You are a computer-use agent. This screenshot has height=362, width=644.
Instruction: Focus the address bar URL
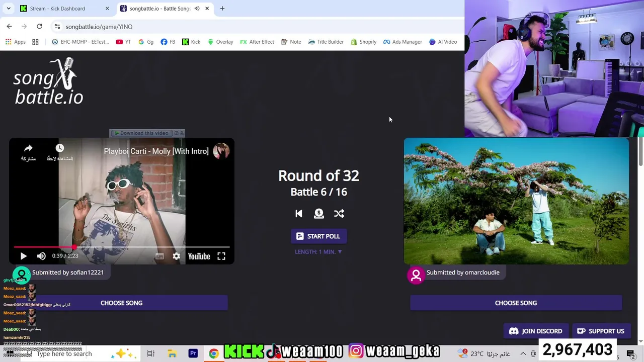click(99, 27)
